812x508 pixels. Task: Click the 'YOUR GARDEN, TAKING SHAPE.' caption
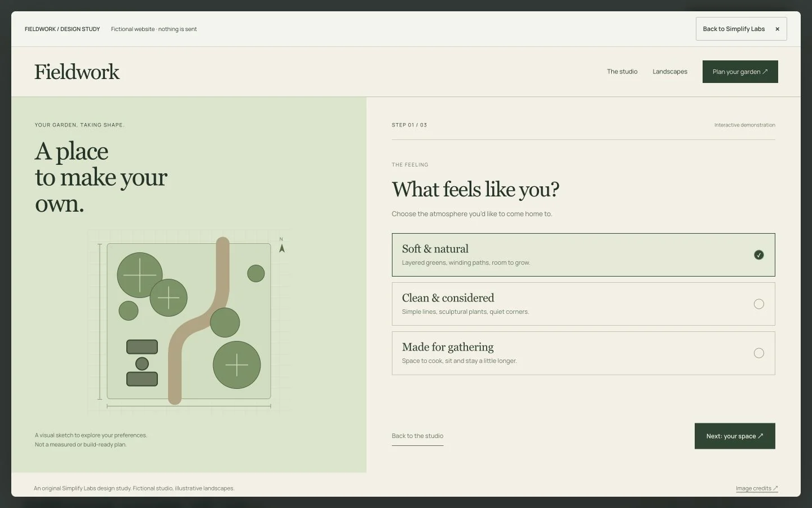(x=80, y=125)
